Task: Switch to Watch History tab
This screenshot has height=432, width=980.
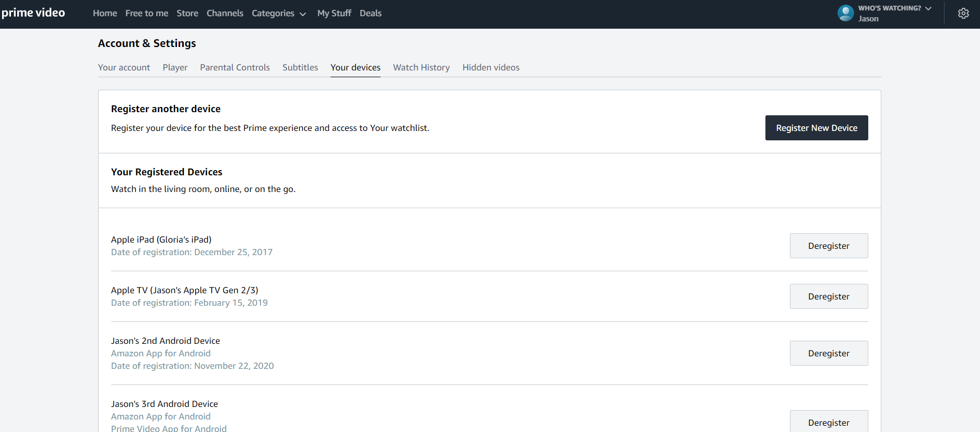Action: [421, 67]
